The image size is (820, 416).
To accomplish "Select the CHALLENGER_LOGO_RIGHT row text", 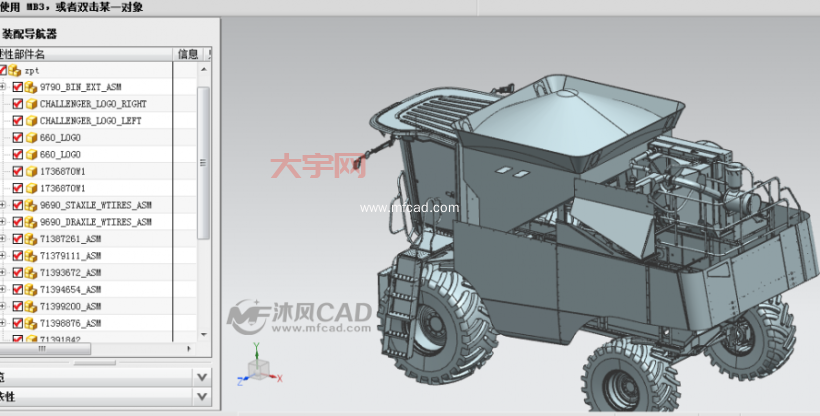I will pyautogui.click(x=93, y=104).
